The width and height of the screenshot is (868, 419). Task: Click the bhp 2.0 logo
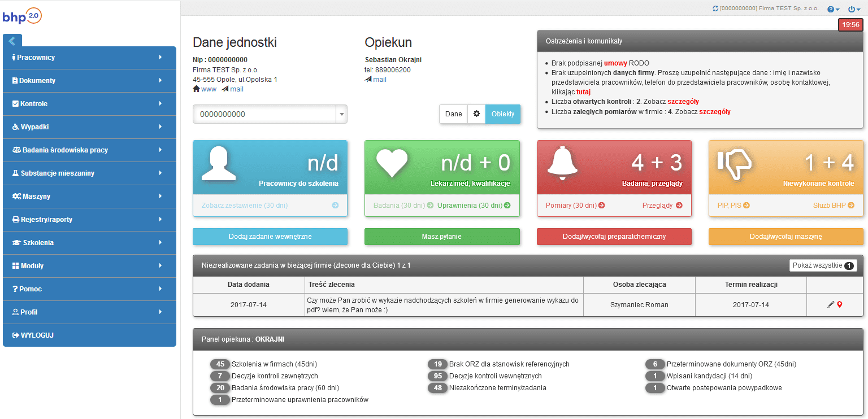coord(22,16)
